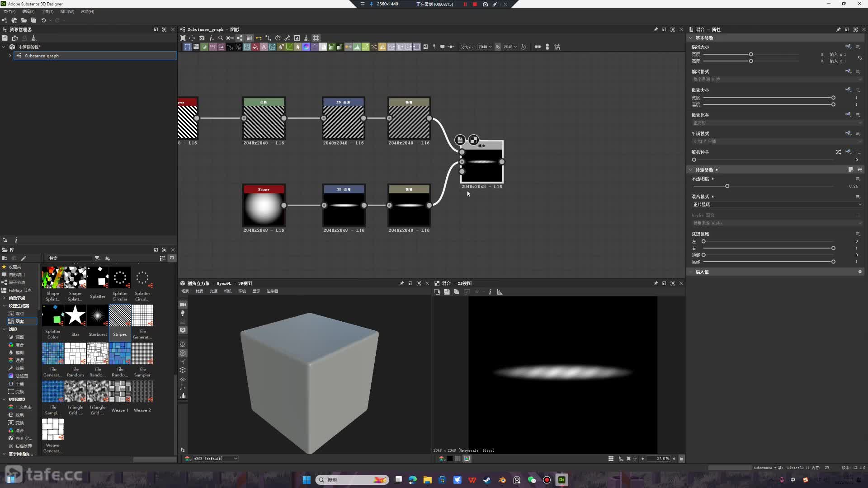Open the 环境 menu in 3D view
Viewport: 868px width, 488px height.
click(x=242, y=291)
